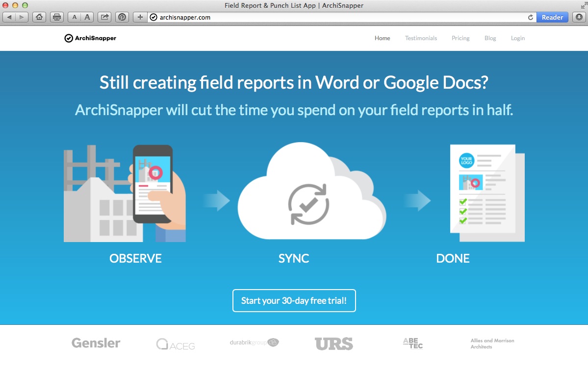Image resolution: width=588 pixels, height=367 pixels.
Task: Click the ACEG client logo
Action: (176, 344)
